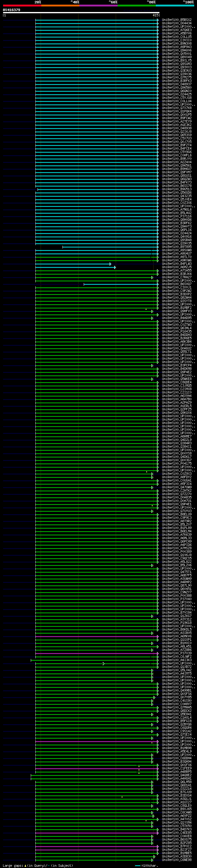The width and height of the screenshot is (197, 868).
Task: Click the orange ~40% identity legend segment
Action: click(x=60, y=6)
